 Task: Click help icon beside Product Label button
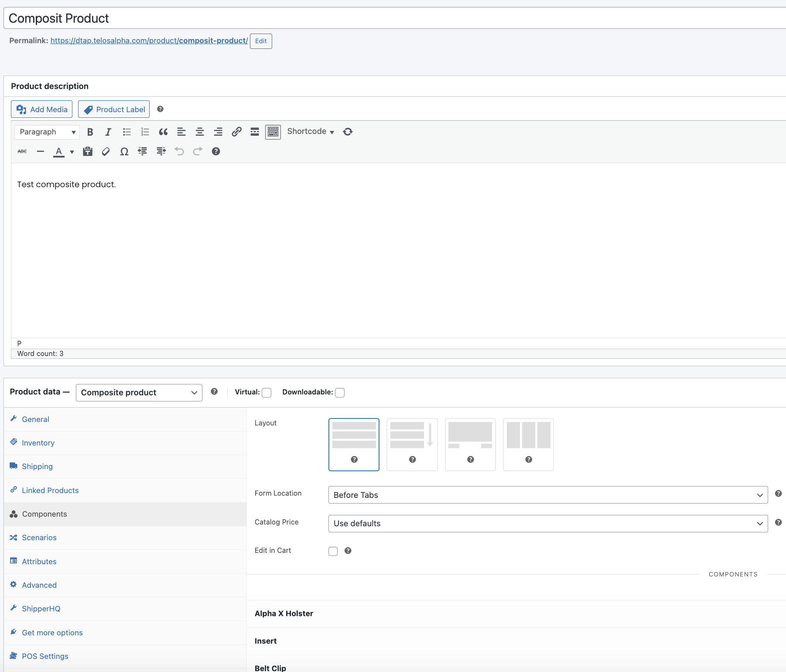tap(160, 109)
